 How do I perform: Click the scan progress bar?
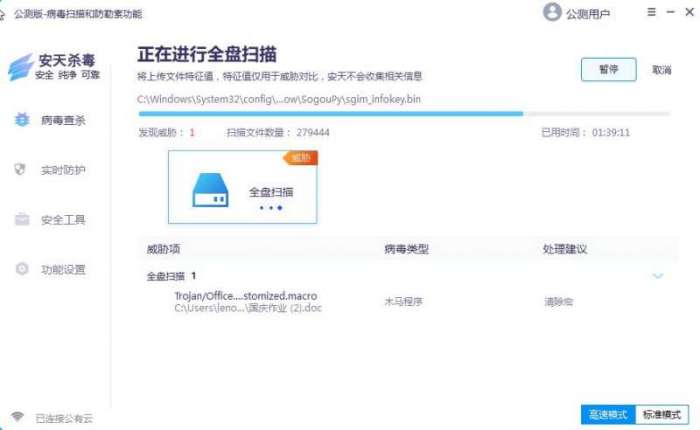pyautogui.click(x=404, y=114)
